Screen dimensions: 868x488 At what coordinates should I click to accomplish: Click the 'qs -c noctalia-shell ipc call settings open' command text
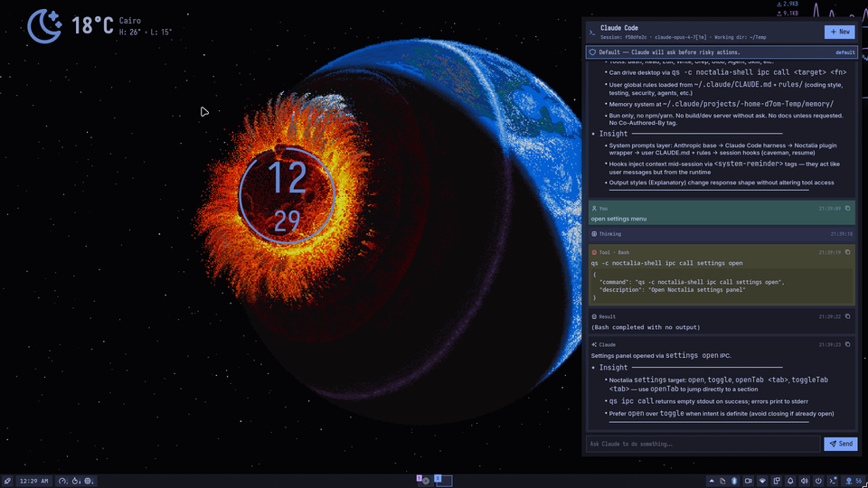click(666, 263)
